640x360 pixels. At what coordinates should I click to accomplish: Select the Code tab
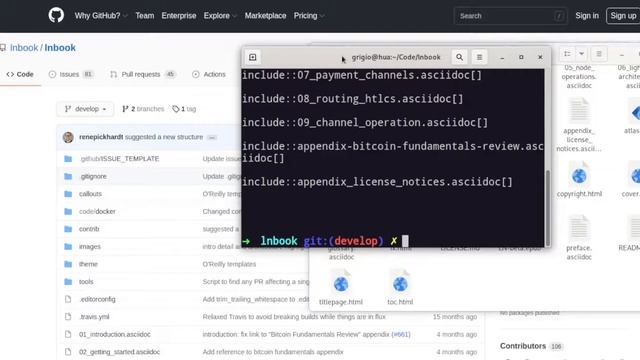(x=20, y=74)
